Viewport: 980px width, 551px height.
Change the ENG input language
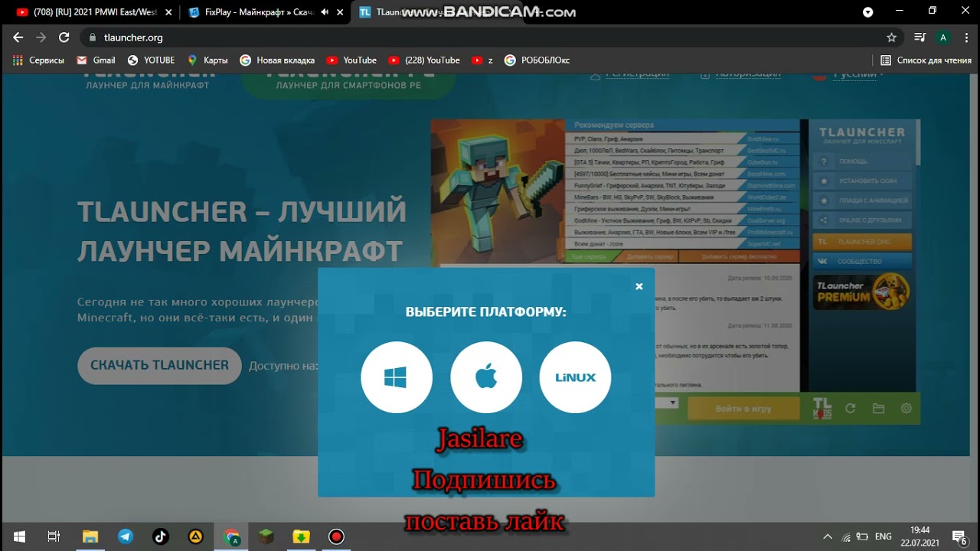pyautogui.click(x=883, y=536)
